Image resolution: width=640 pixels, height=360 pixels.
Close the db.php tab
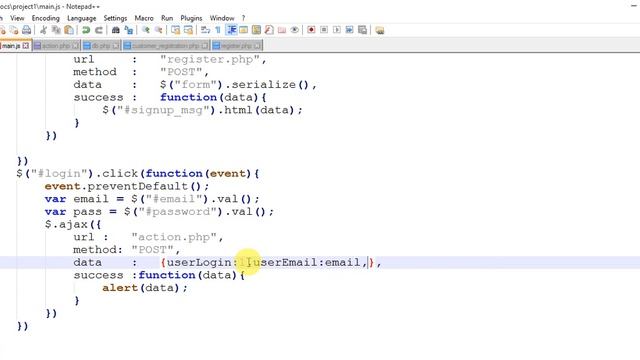pos(116,46)
